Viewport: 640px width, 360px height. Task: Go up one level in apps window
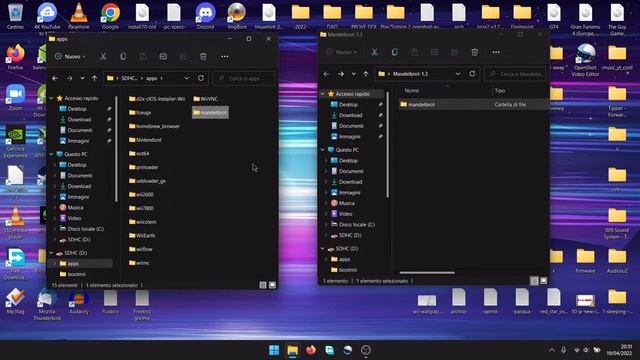[x=95, y=78]
